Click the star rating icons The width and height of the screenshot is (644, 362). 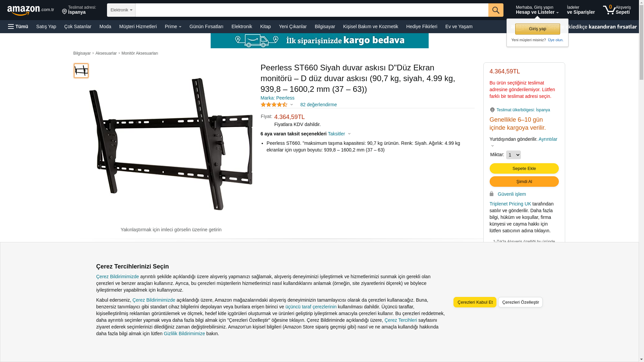coord(274,105)
